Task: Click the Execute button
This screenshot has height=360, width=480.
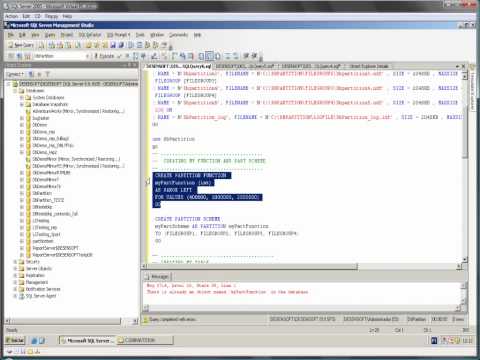Action: coord(104,56)
